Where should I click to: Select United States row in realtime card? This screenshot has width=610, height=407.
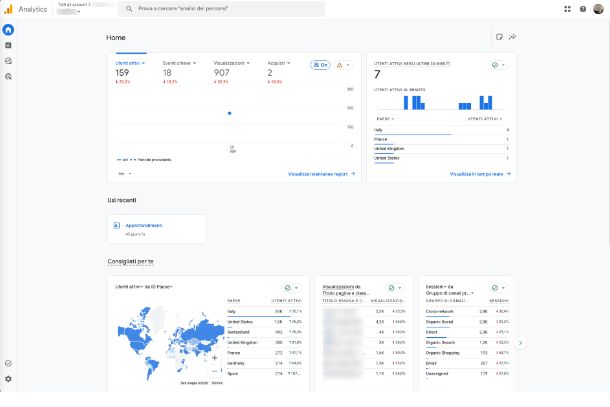pyautogui.click(x=441, y=158)
